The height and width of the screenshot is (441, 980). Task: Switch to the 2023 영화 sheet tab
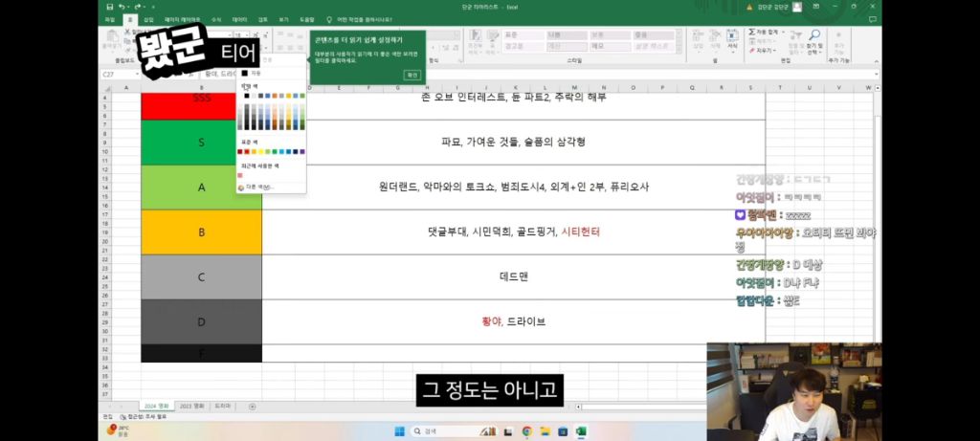192,406
